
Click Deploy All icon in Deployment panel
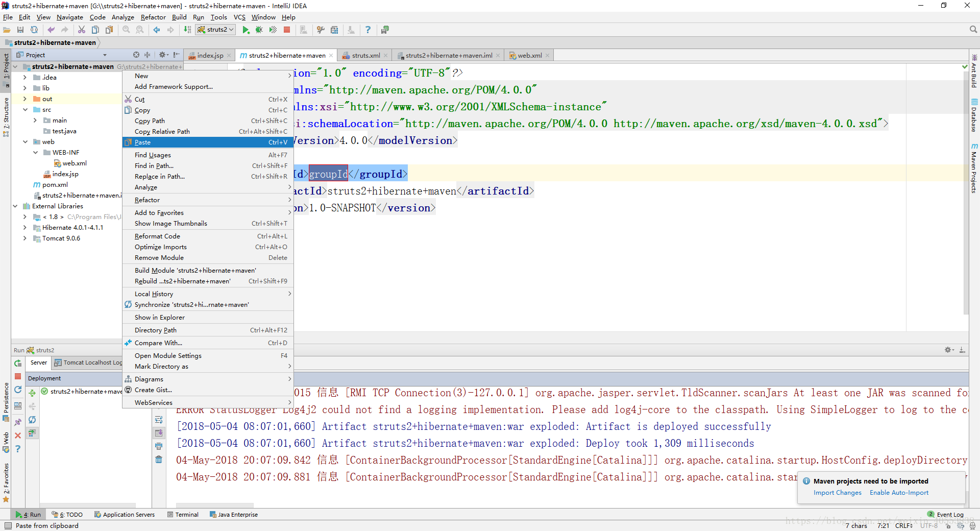(32, 393)
